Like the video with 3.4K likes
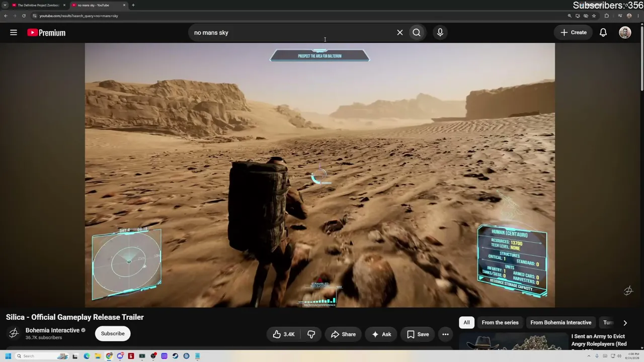 pyautogui.click(x=283, y=334)
